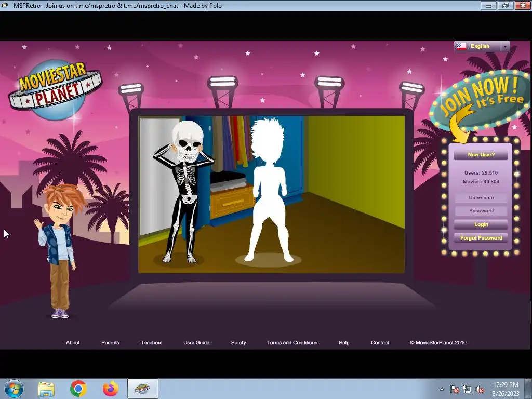Open the About link in footer
Viewport: 532px width, 399px height.
click(x=73, y=343)
